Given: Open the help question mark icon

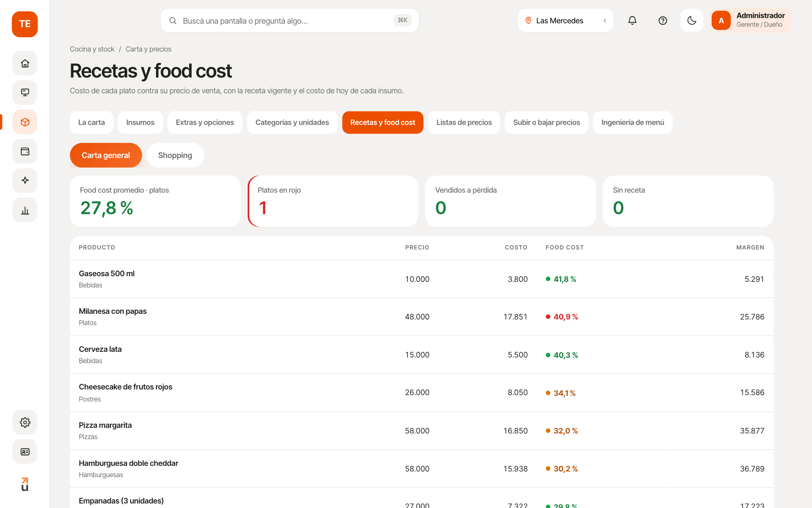Looking at the screenshot, I should pyautogui.click(x=663, y=20).
